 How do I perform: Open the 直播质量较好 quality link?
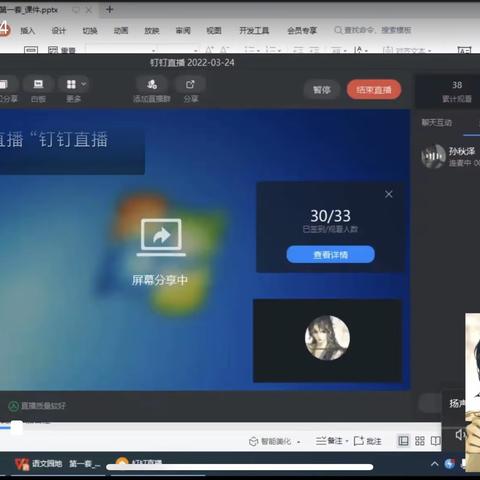point(43,406)
